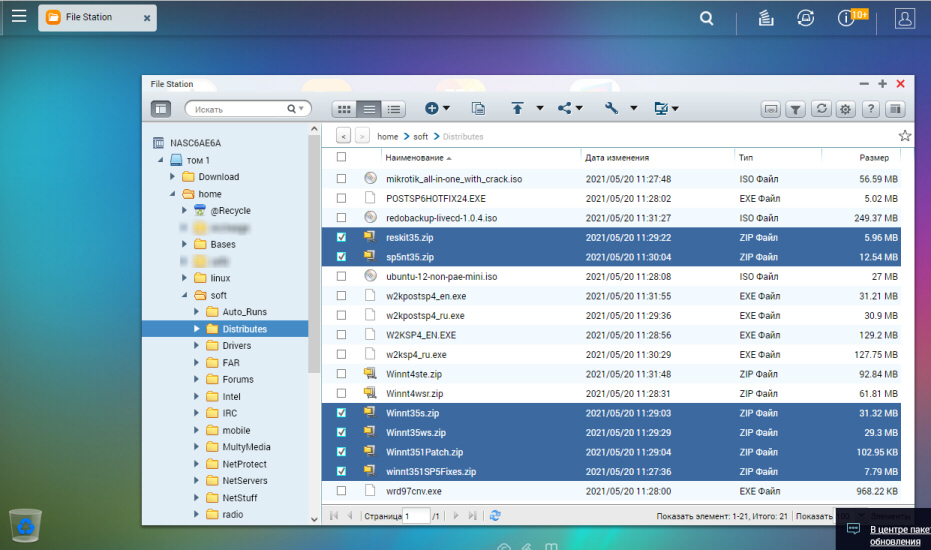The width and height of the screenshot is (931, 550).
Task: Click the remote connection monitor icon
Action: 660,108
